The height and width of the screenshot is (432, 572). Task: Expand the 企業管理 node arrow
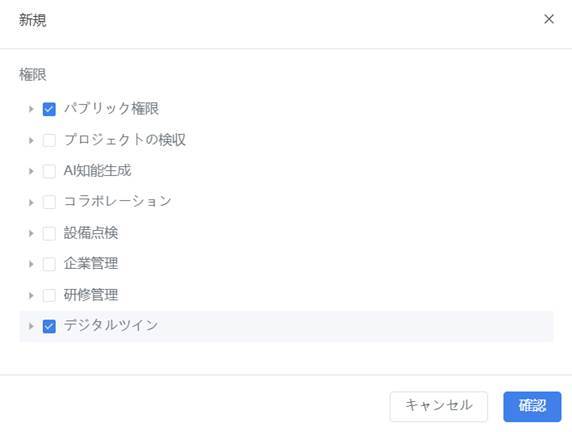point(31,264)
